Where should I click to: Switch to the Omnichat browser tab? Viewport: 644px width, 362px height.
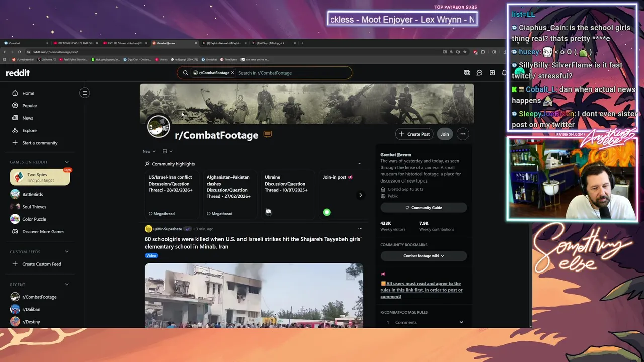pyautogui.click(x=25, y=43)
